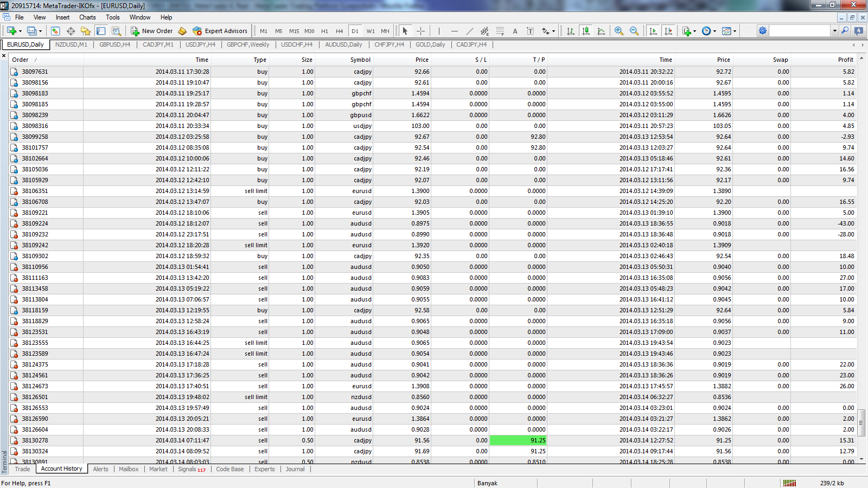Open the Navigator panel icon
This screenshot has width=868, height=488.
tap(86, 31)
